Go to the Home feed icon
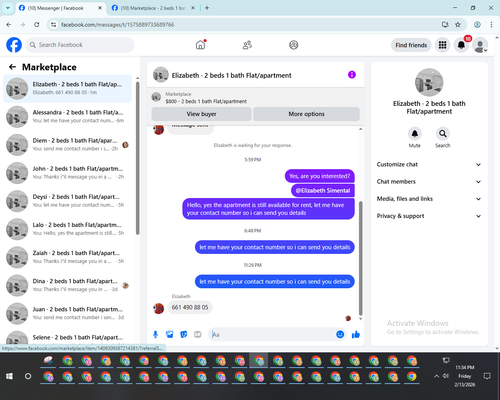The height and width of the screenshot is (400, 500). pyautogui.click(x=200, y=45)
